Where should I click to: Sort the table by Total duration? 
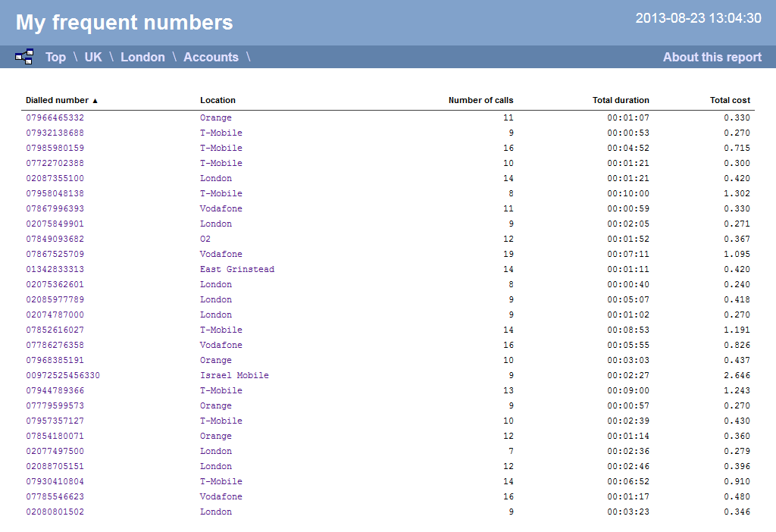pyautogui.click(x=619, y=100)
